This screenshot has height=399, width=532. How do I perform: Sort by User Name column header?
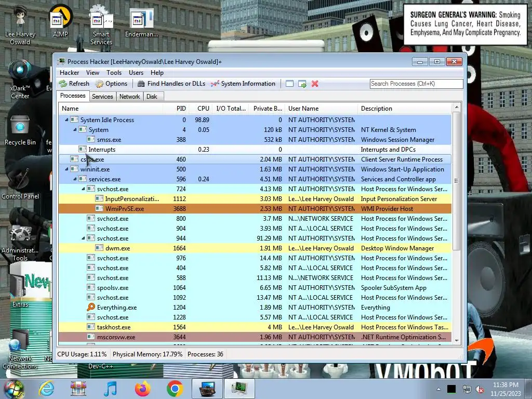click(321, 109)
